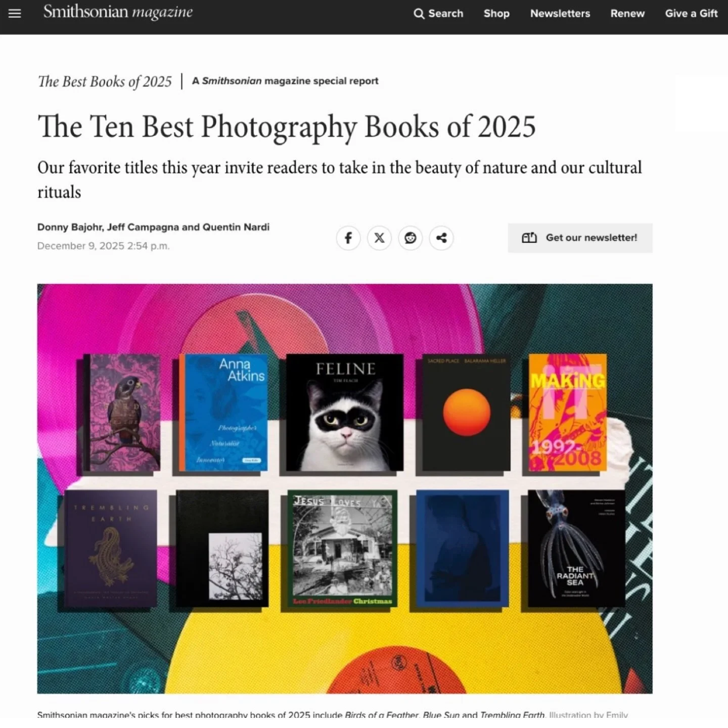Go to Smithsonian magazine homepage logo
The width and height of the screenshot is (728, 728).
pos(118,12)
